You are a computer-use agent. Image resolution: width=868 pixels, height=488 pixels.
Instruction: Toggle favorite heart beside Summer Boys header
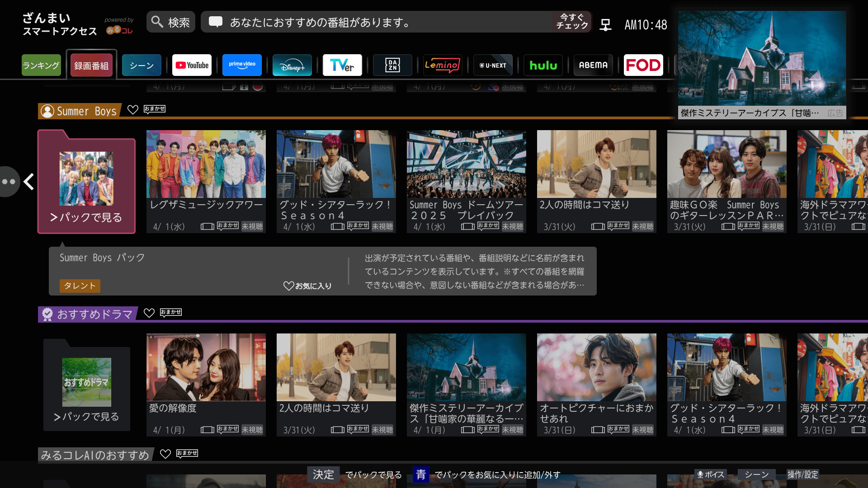(x=133, y=109)
